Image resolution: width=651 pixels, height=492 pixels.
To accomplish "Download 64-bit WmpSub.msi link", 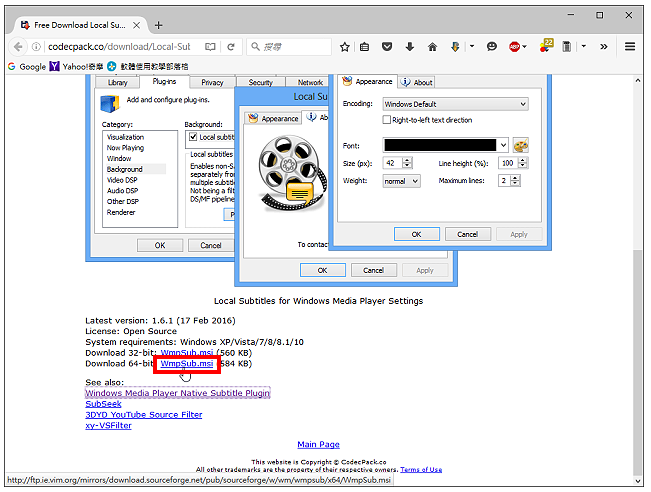I will [x=187, y=364].
